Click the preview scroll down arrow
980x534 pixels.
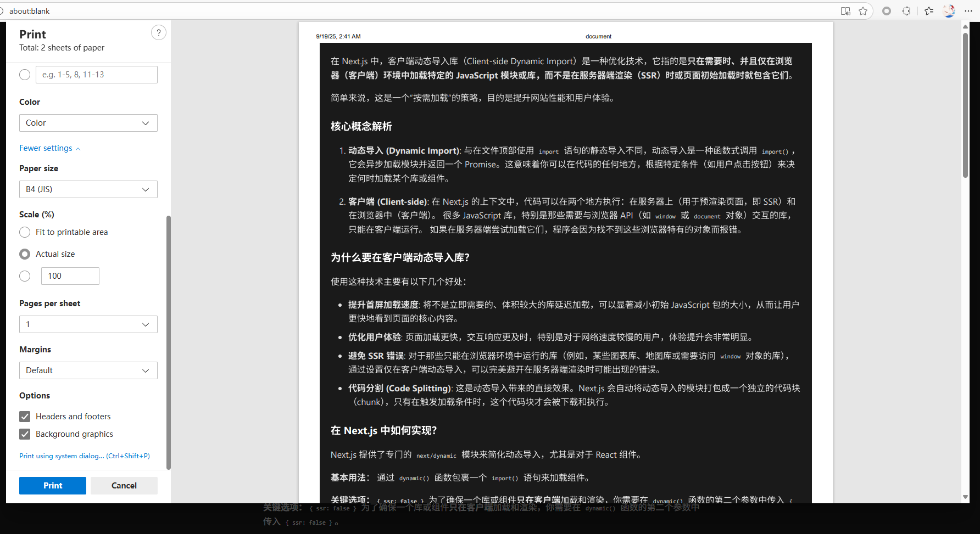(x=965, y=497)
